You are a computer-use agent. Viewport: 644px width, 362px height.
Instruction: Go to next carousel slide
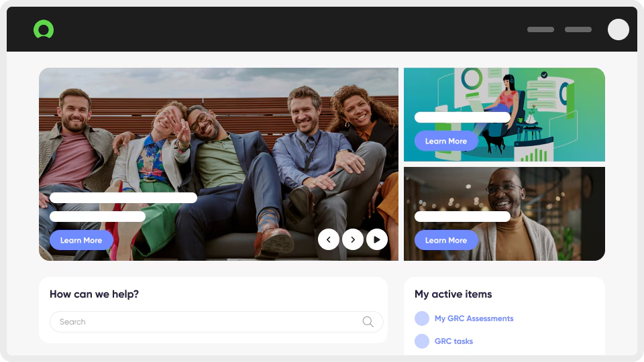tap(353, 240)
